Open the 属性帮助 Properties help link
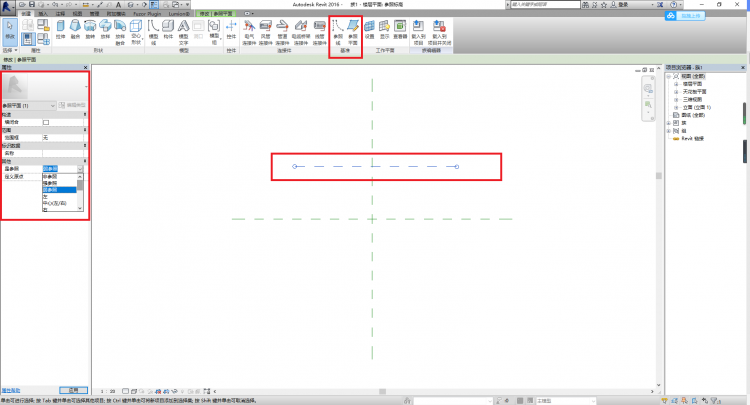 [x=11, y=390]
